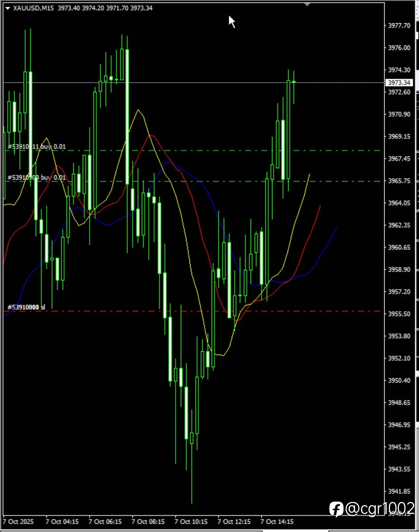Click the current price tag 3973.34
Screen dimensions: 419x532
coord(399,83)
